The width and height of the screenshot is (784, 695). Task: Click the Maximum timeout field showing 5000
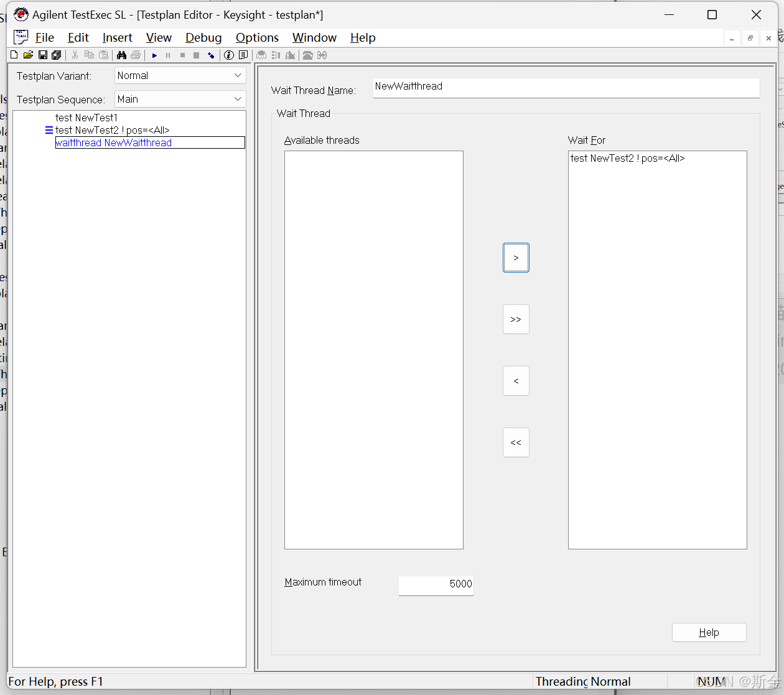tap(436, 585)
